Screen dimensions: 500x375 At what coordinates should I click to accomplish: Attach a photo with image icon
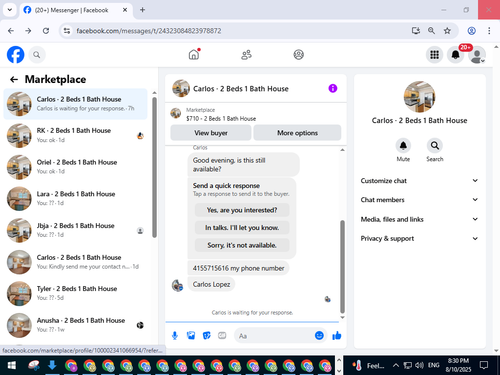pyautogui.click(x=191, y=335)
